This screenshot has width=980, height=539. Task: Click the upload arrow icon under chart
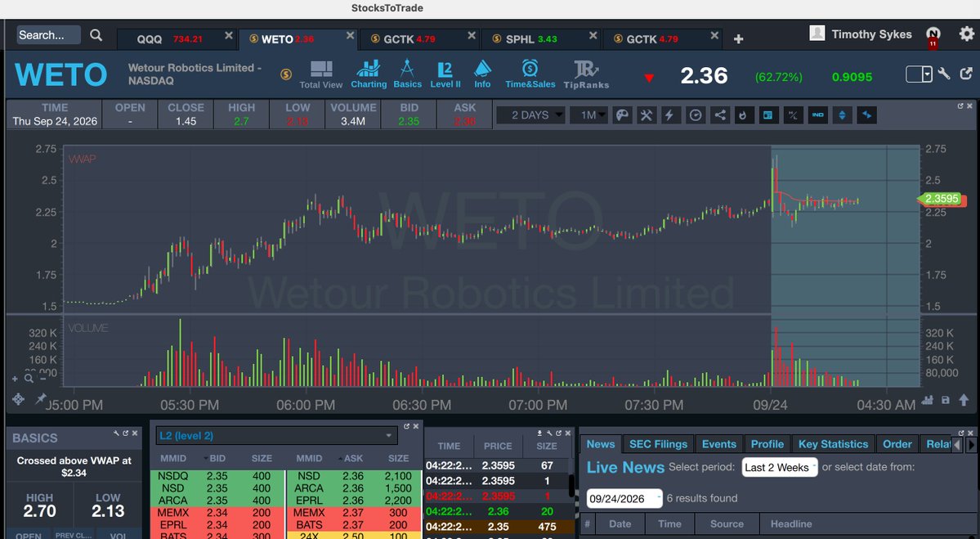point(964,400)
